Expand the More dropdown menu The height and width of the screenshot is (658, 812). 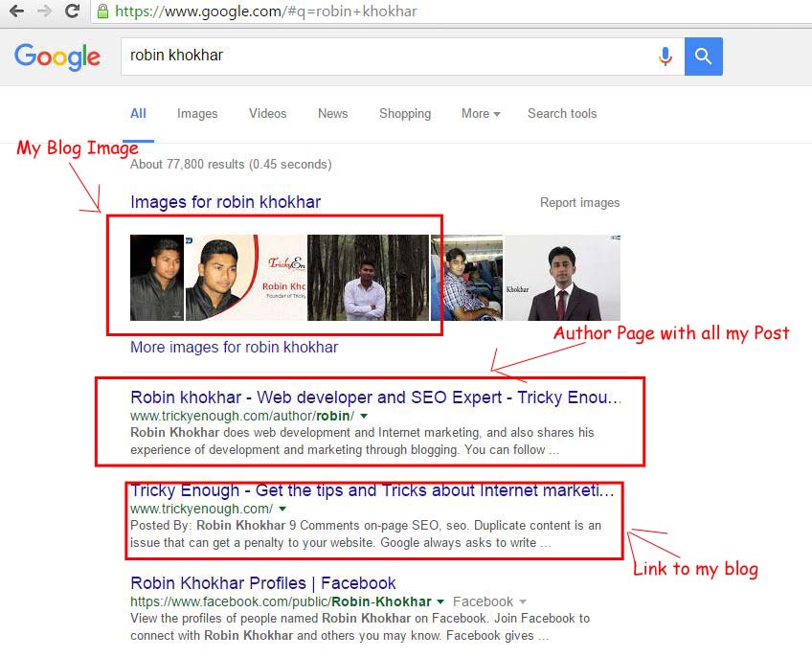point(481,113)
